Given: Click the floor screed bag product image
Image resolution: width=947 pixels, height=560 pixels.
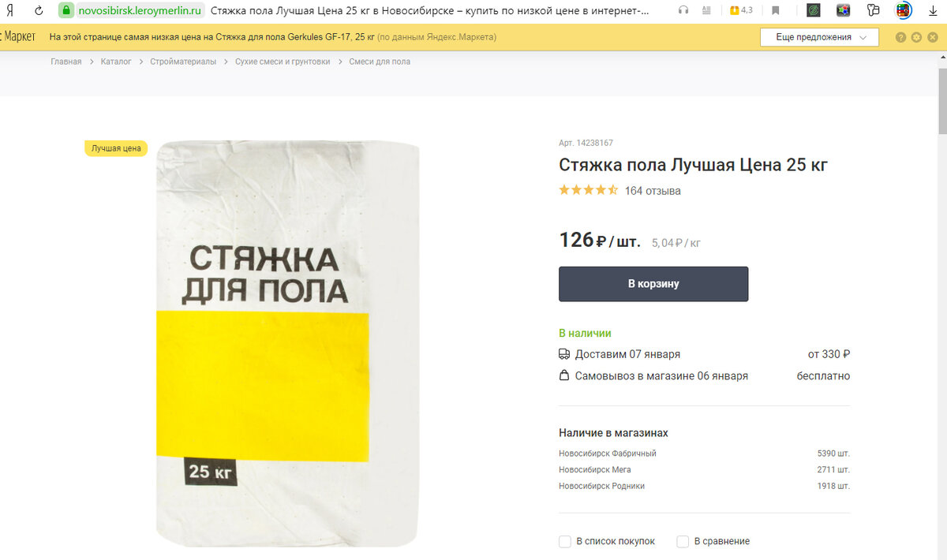Looking at the screenshot, I should pos(287,343).
